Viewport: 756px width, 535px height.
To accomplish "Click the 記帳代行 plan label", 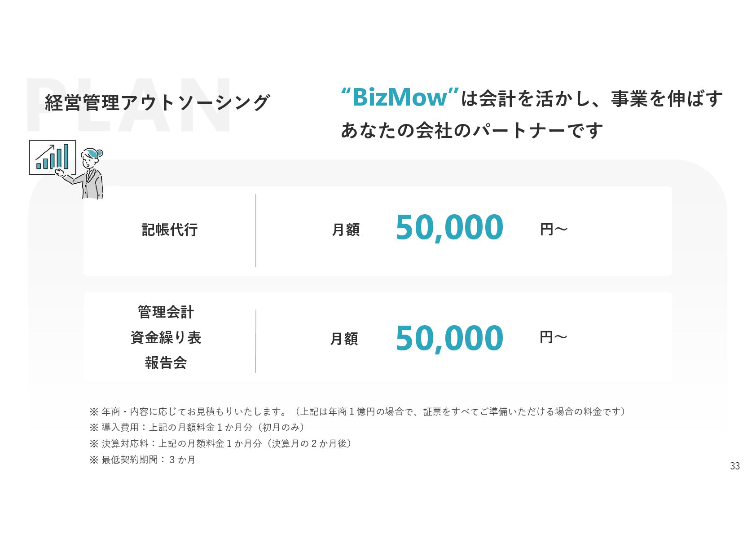I will click(170, 230).
